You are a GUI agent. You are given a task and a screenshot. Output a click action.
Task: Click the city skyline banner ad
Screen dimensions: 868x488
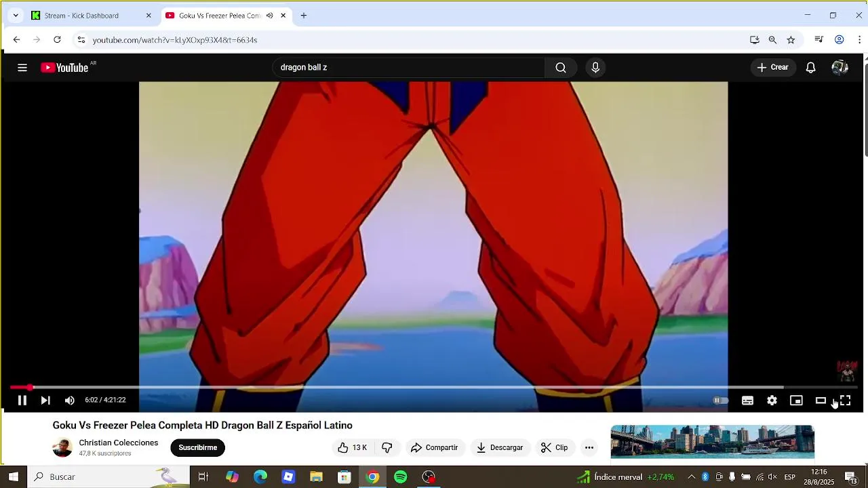pos(712,442)
